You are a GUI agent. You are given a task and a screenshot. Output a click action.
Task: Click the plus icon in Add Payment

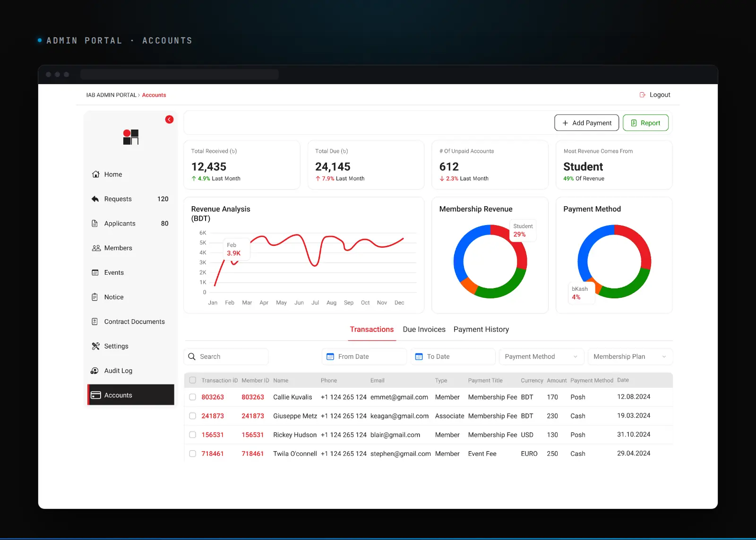pos(565,123)
